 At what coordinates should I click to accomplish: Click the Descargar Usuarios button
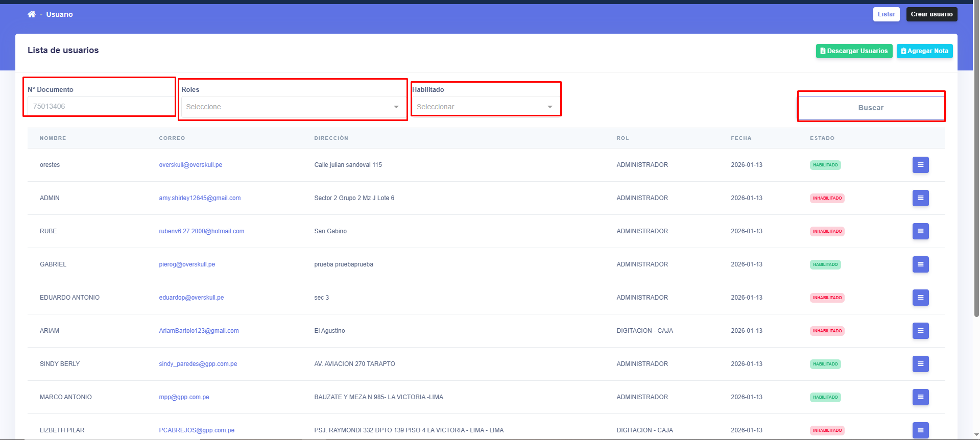click(854, 51)
